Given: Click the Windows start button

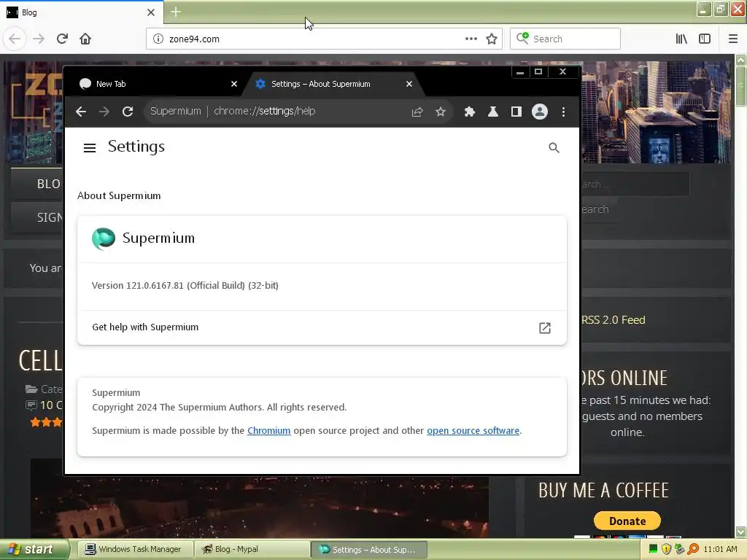Looking at the screenshot, I should point(34,550).
